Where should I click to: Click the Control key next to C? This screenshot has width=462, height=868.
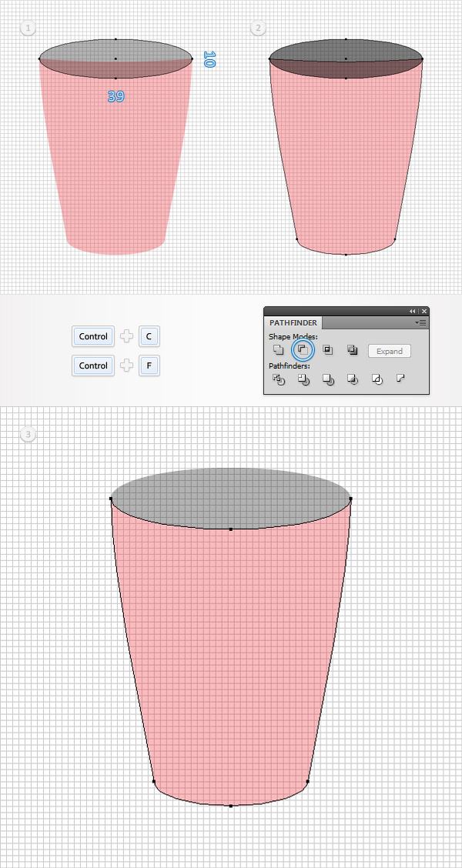click(x=93, y=336)
